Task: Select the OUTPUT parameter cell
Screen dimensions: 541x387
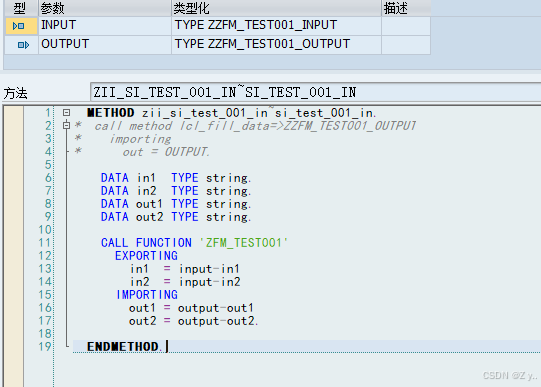Action: pyautogui.click(x=105, y=45)
